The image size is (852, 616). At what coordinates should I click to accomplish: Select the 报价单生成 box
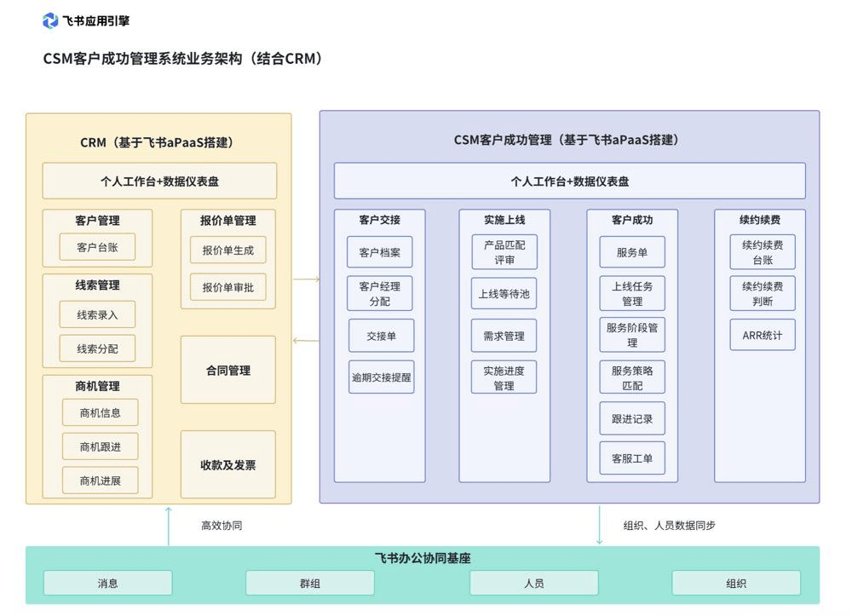click(228, 250)
